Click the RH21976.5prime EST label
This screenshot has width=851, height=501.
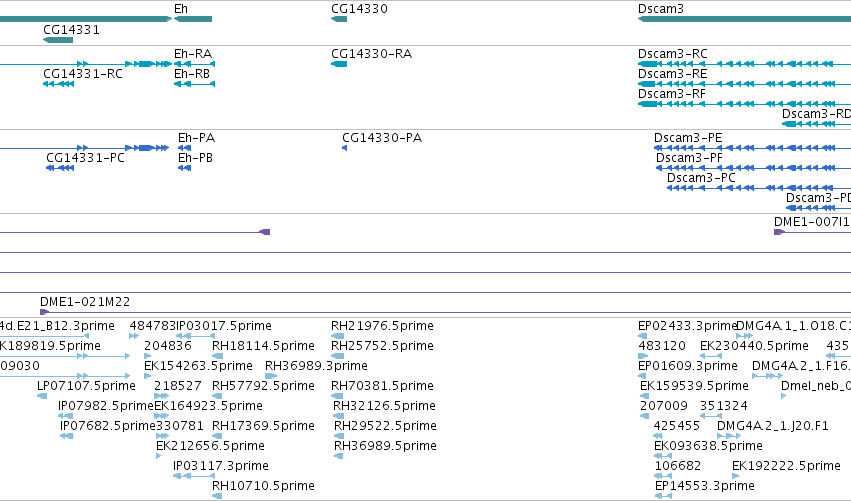[382, 326]
